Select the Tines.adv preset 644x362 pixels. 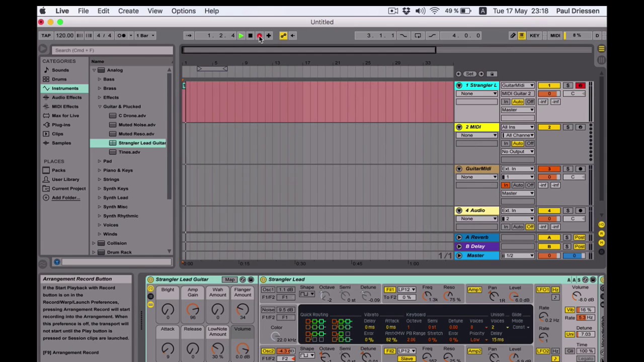(129, 152)
